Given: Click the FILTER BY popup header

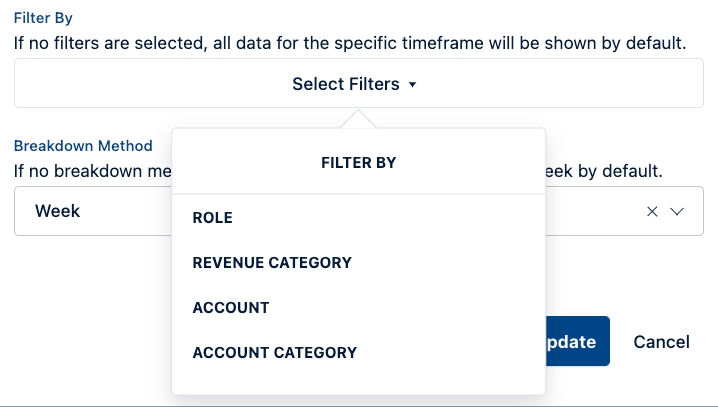Looking at the screenshot, I should pyautogui.click(x=359, y=162).
